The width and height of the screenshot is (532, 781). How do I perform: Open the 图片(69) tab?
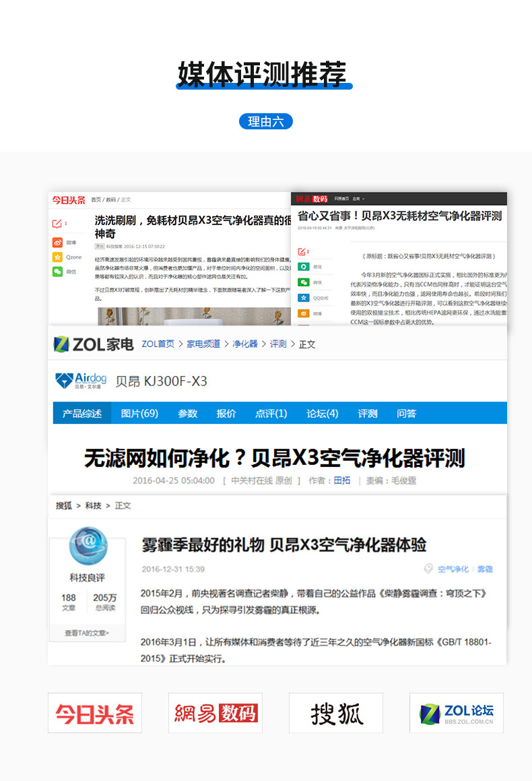pos(139,413)
